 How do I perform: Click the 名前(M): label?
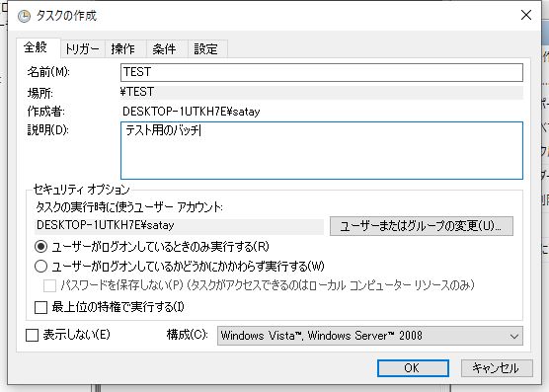pyautogui.click(x=48, y=72)
